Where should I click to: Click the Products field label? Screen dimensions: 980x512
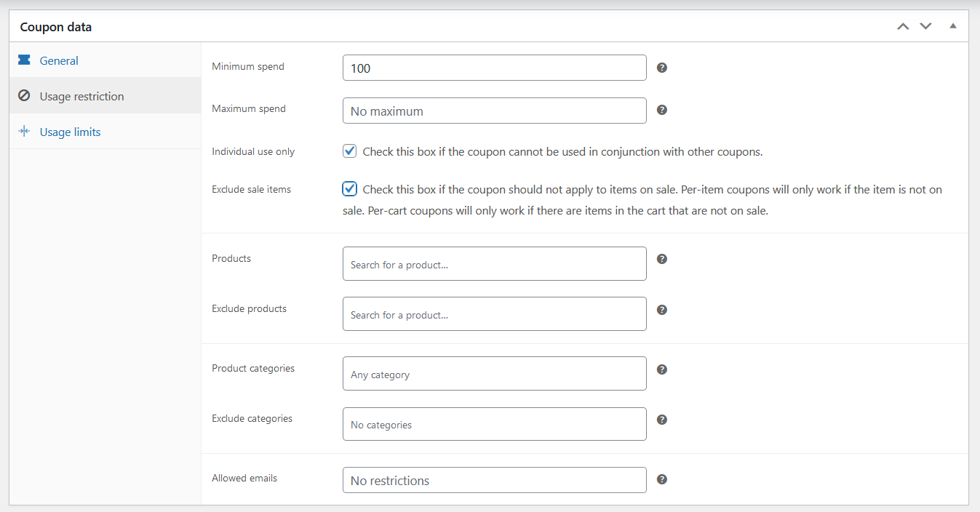[231, 259]
